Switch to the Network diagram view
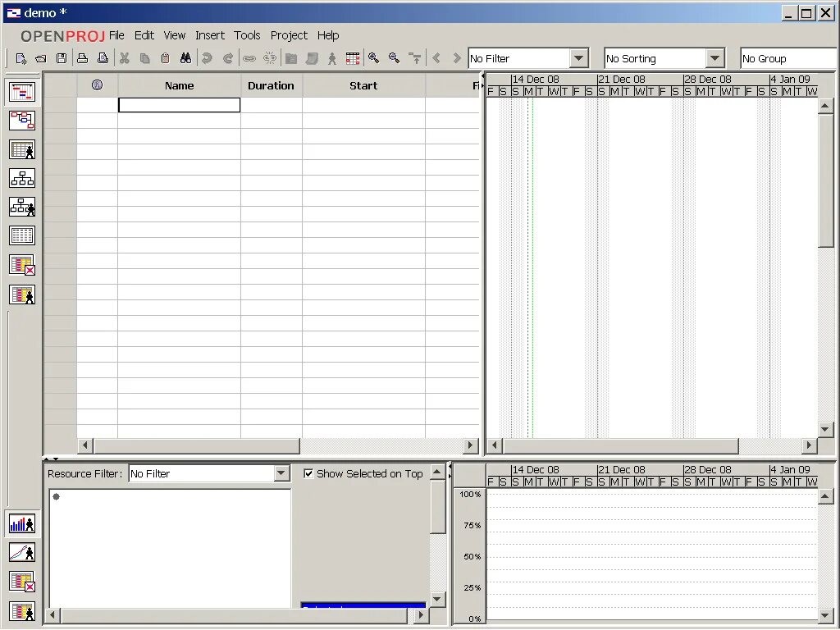 [x=22, y=121]
